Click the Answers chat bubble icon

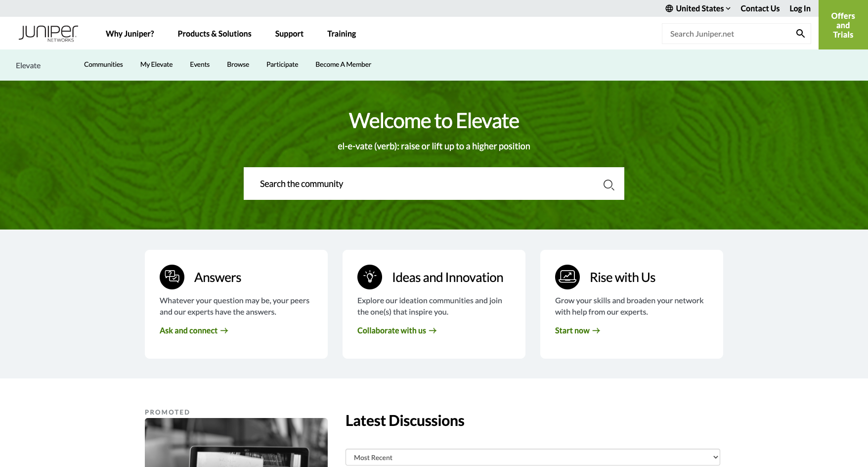pyautogui.click(x=172, y=277)
